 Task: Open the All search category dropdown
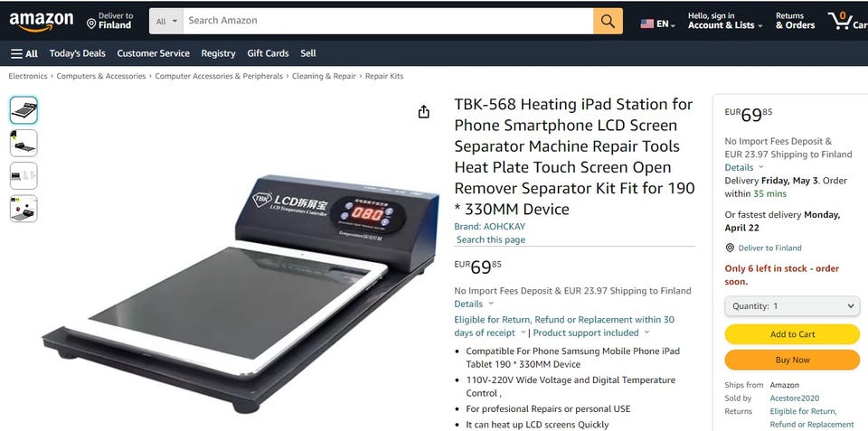pyautogui.click(x=166, y=21)
